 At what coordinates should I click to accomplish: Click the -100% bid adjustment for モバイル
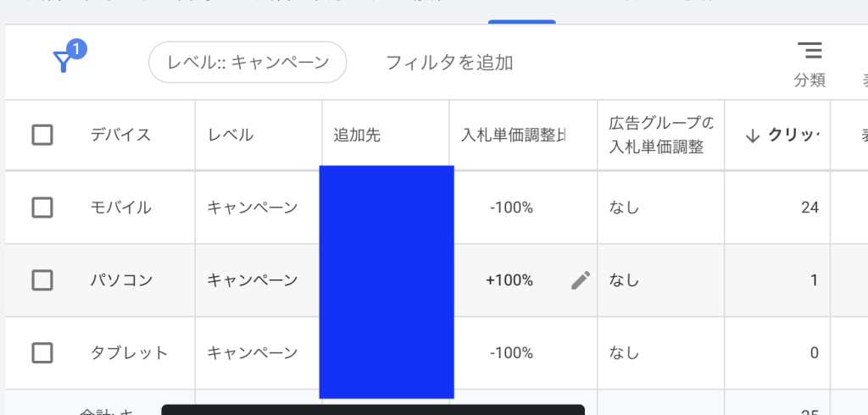click(x=511, y=207)
